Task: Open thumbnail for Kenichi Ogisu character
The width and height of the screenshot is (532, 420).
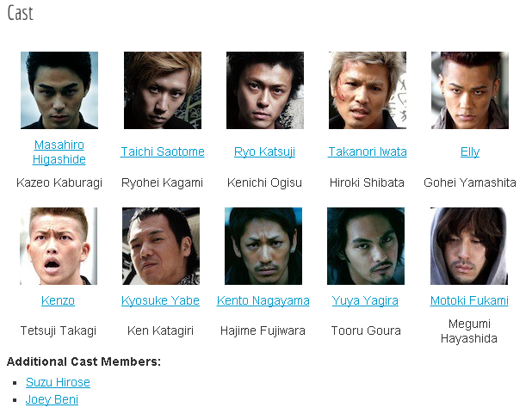Action: (x=265, y=90)
